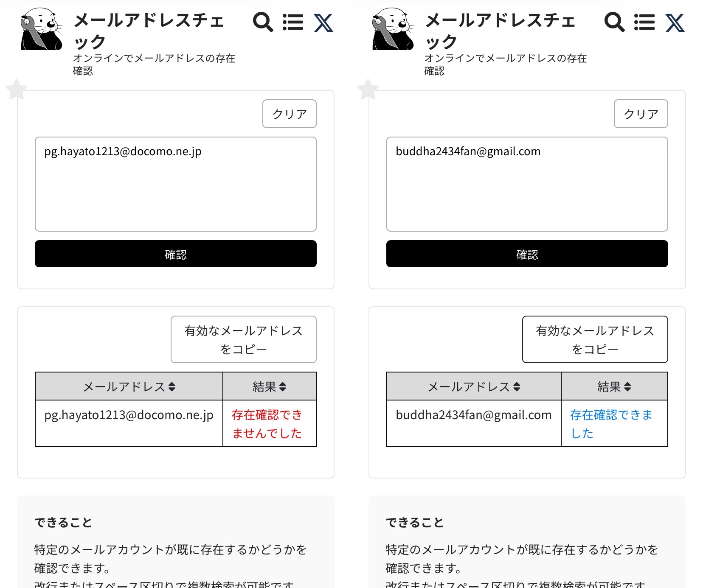This screenshot has width=703, height=588.
Task: Click black 確認 button under docomo address
Action: [x=176, y=254]
